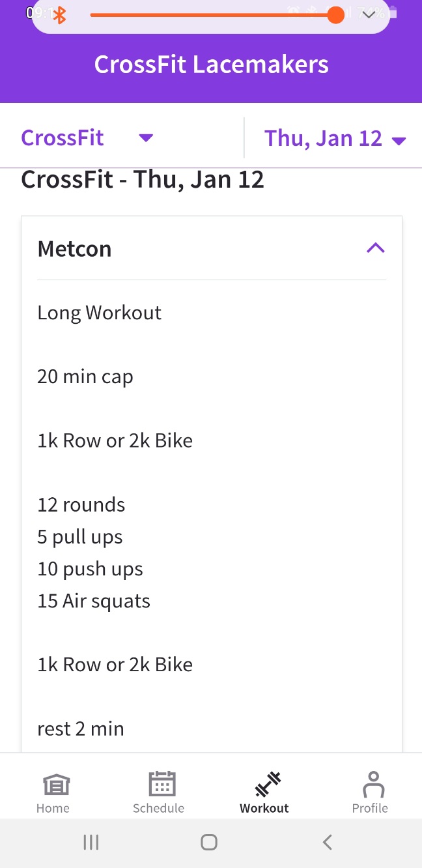
Task: Click the orange slider handle
Action: coord(335,15)
